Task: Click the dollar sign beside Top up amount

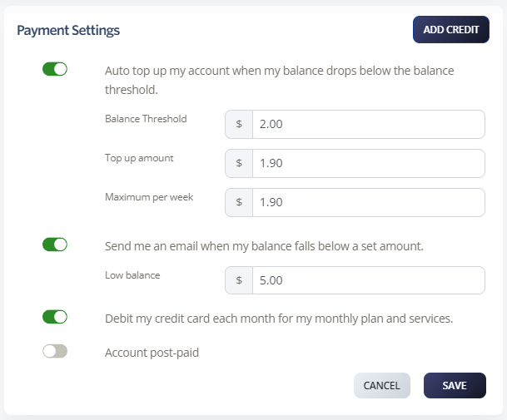Action: click(239, 163)
